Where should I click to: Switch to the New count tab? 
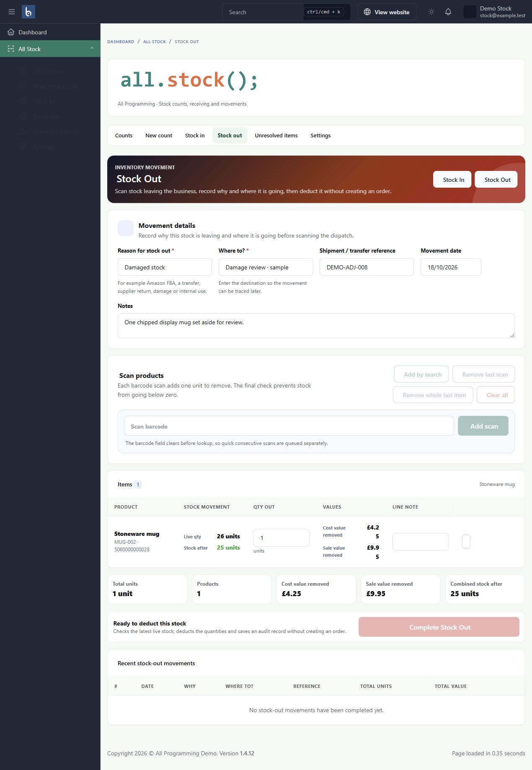(x=159, y=136)
